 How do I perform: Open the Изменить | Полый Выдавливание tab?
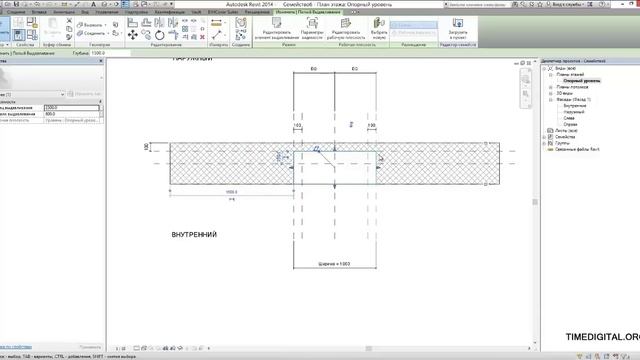(308, 12)
